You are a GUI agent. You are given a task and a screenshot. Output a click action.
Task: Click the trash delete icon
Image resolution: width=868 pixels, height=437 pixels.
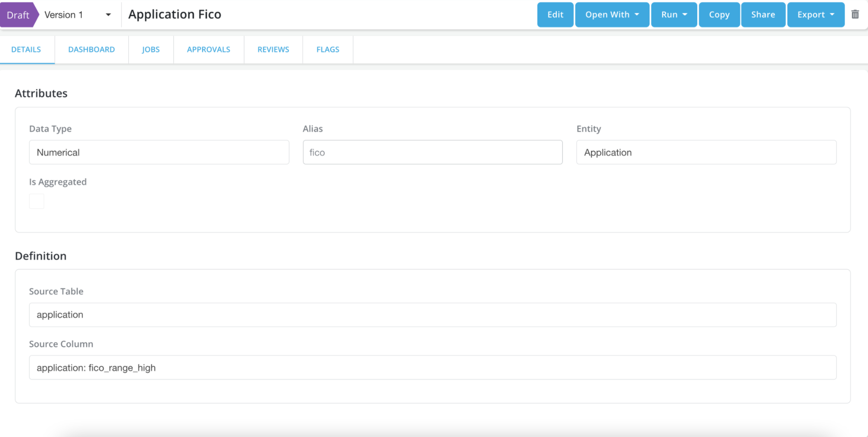coord(855,14)
